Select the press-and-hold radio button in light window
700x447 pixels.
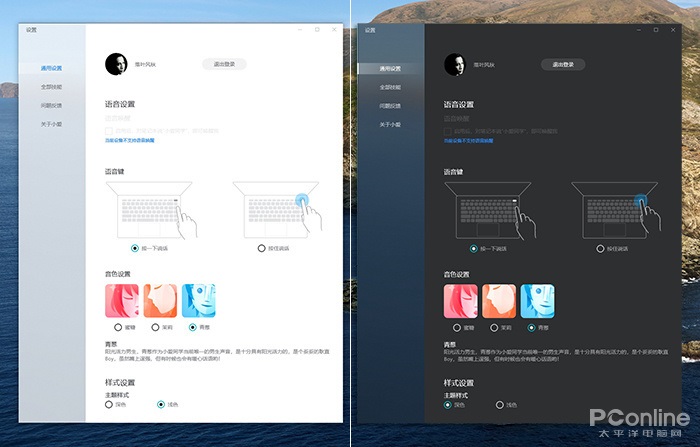(x=262, y=248)
